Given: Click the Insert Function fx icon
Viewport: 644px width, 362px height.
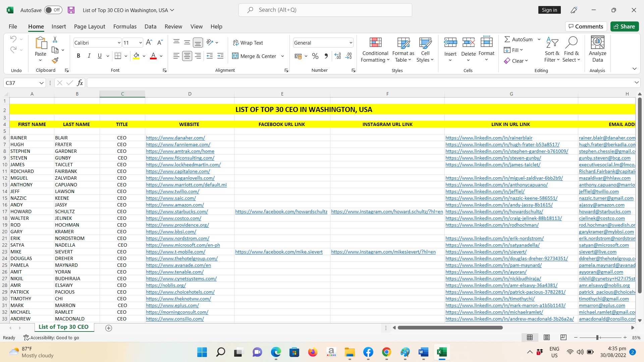Looking at the screenshot, I should click(x=80, y=83).
